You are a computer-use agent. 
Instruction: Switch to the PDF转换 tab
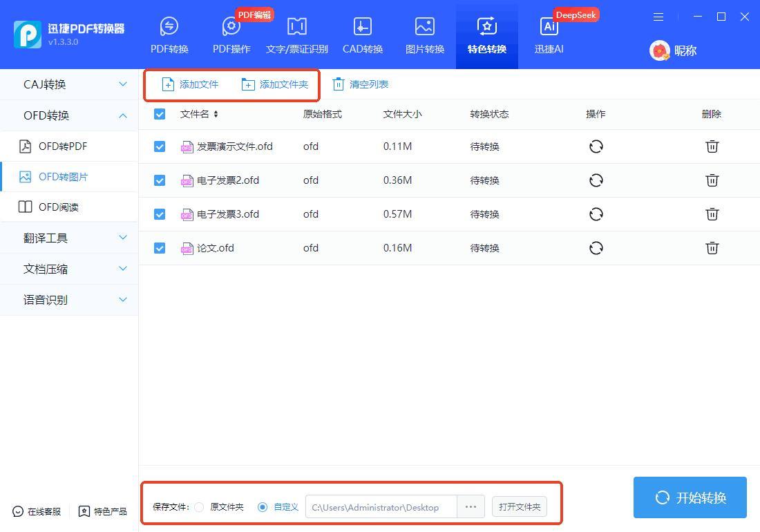pyautogui.click(x=169, y=35)
